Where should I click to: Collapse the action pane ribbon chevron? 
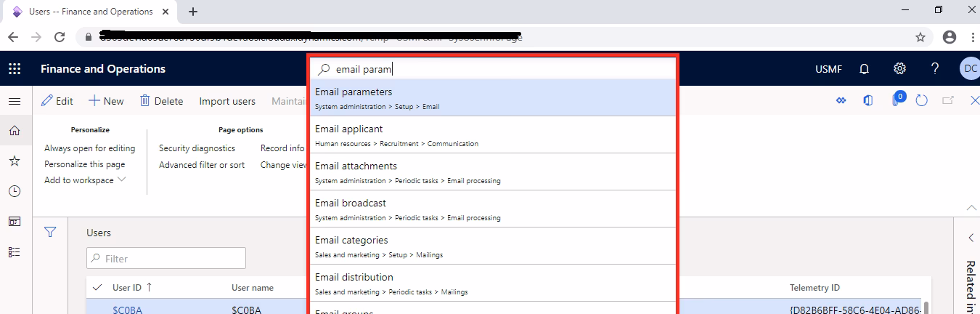971,208
